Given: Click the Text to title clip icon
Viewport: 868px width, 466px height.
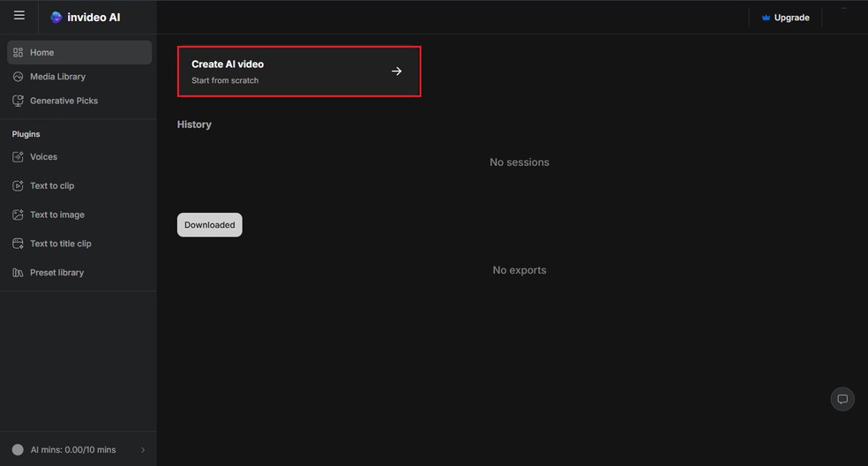Looking at the screenshot, I should [18, 244].
